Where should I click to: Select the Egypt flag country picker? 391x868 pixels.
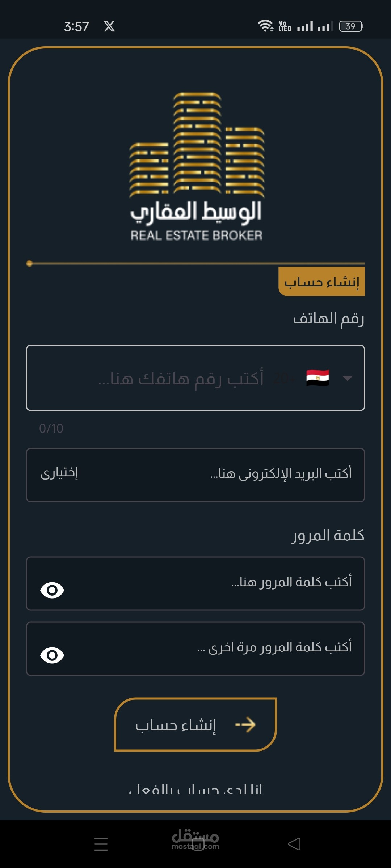click(x=318, y=378)
